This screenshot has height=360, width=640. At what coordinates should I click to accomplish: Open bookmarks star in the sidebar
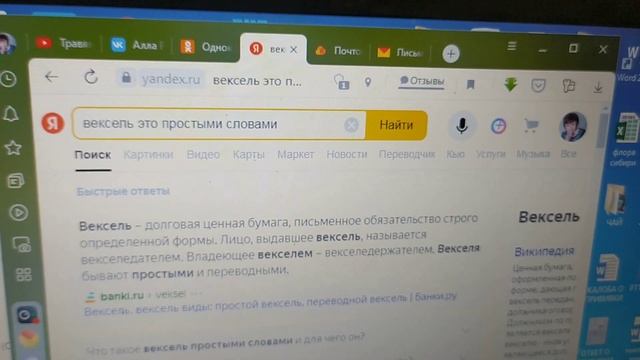click(x=13, y=148)
